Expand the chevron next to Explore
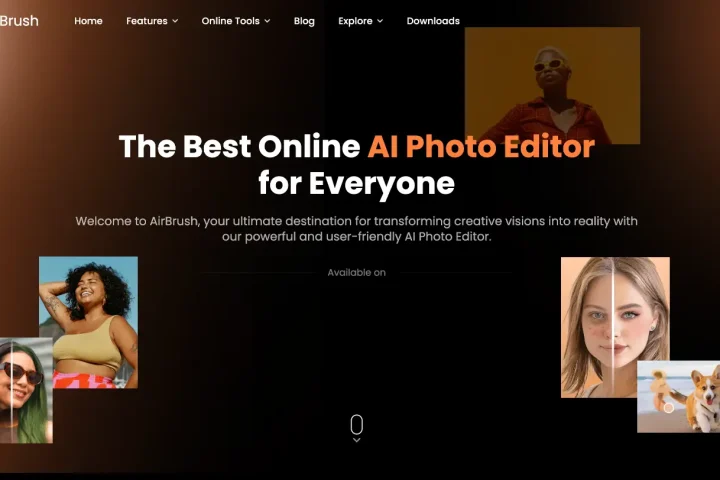720x480 pixels. click(380, 21)
